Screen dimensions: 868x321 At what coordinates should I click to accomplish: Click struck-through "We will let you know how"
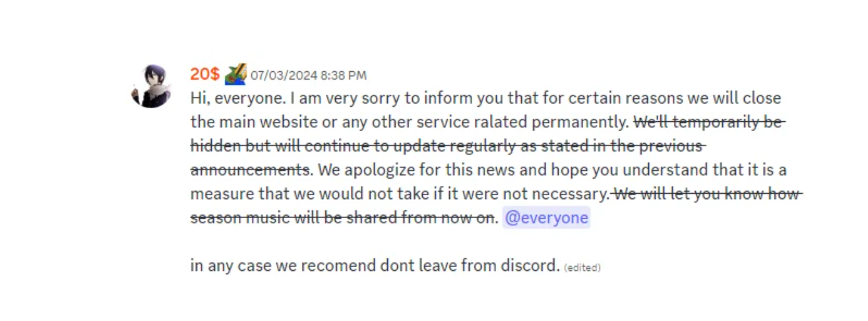tap(707, 194)
